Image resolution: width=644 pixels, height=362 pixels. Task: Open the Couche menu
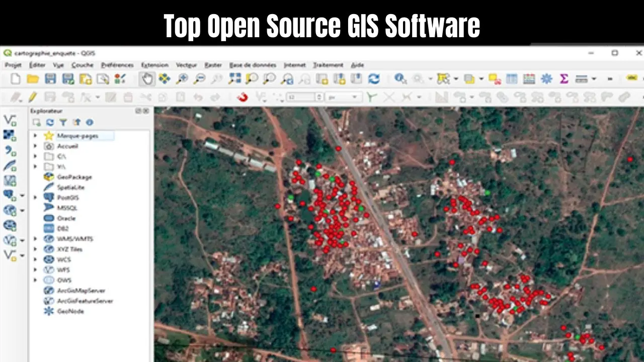(x=83, y=65)
